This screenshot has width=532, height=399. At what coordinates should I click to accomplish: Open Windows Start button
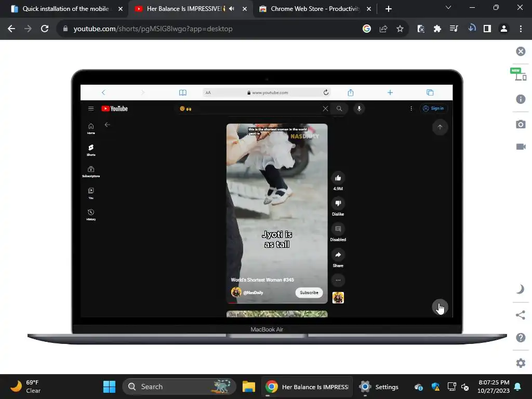tap(109, 387)
